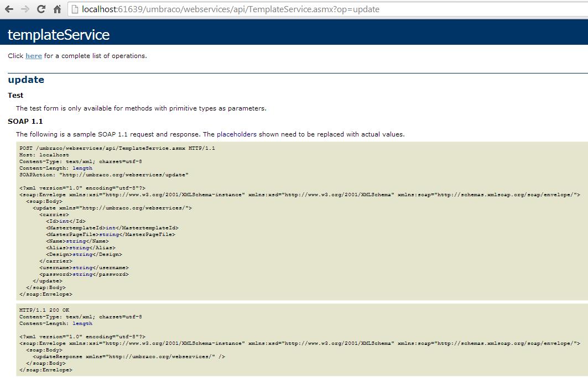This screenshot has width=588, height=378.
Task: Click the <Design>string</Design> line
Action: tap(84, 254)
